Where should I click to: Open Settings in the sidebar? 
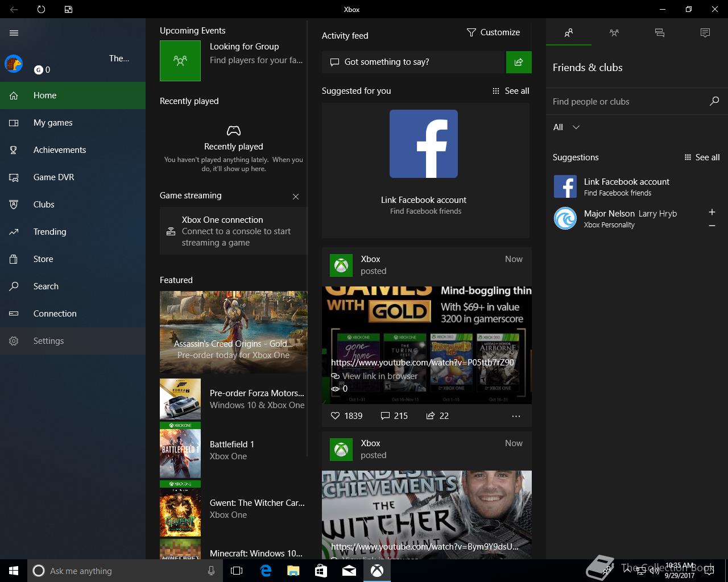73,341
